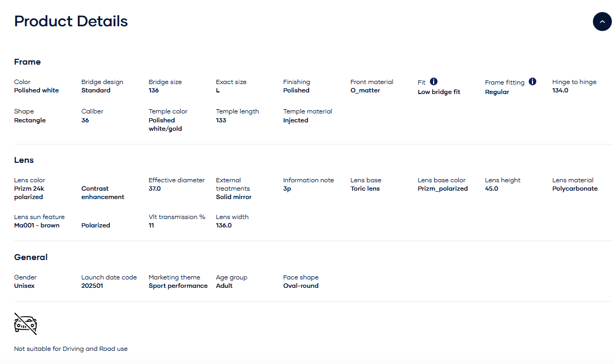Click the Fit info icon
Viewport: 615px width, 364px height.
point(434,81)
